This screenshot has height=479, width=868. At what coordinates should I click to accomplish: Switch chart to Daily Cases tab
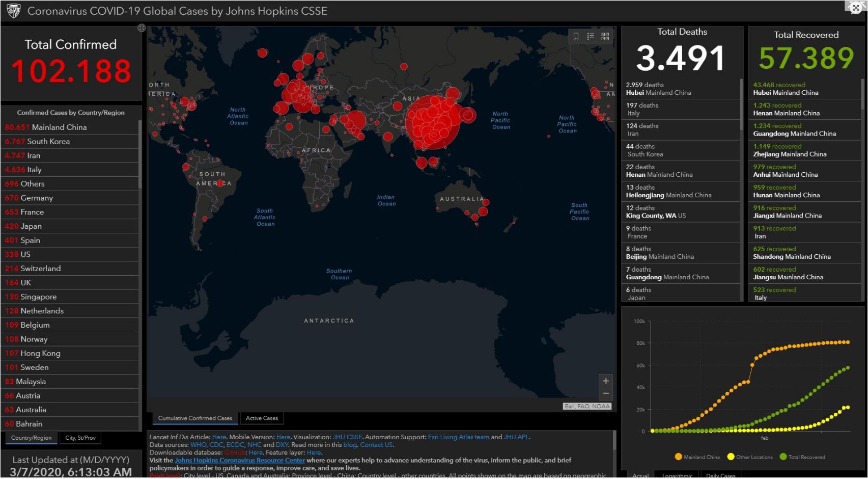[720, 475]
